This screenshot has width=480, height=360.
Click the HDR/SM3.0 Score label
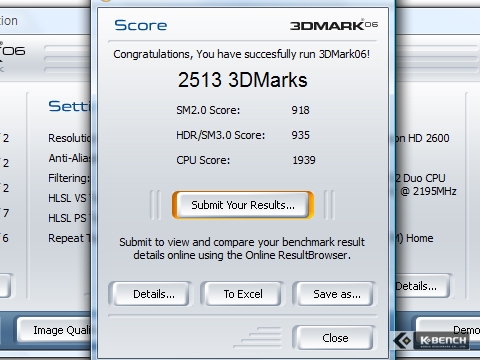[220, 135]
